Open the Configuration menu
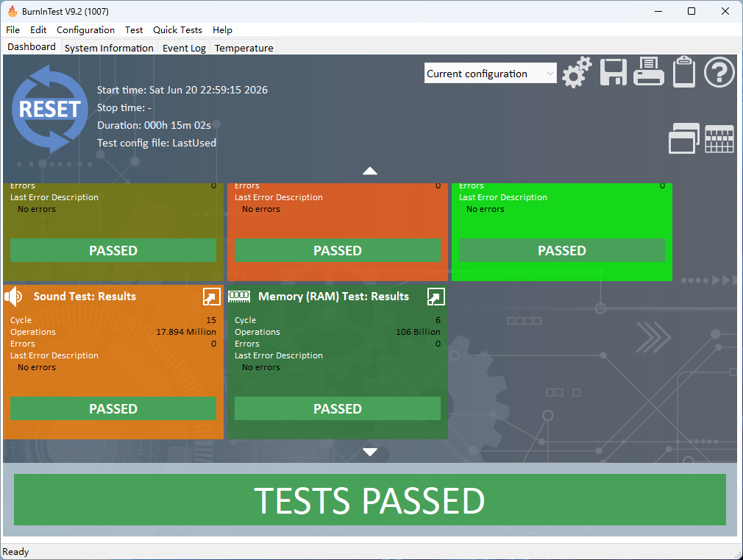This screenshot has height=560, width=743. (x=86, y=30)
